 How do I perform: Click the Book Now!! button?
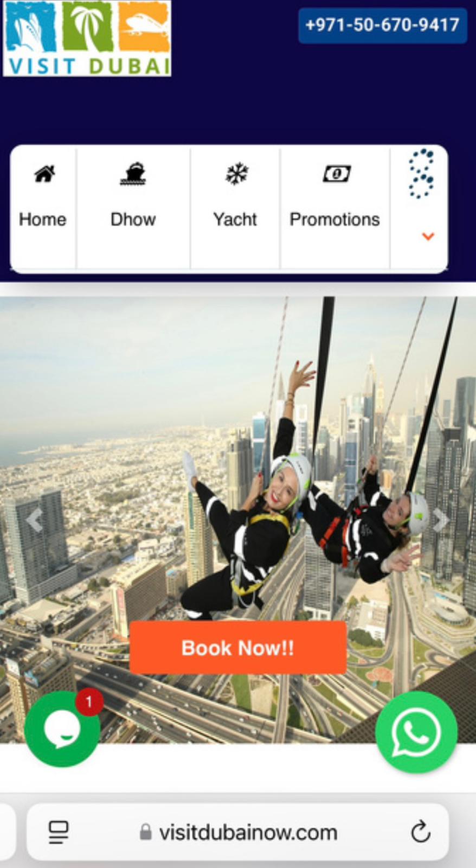coord(238,648)
